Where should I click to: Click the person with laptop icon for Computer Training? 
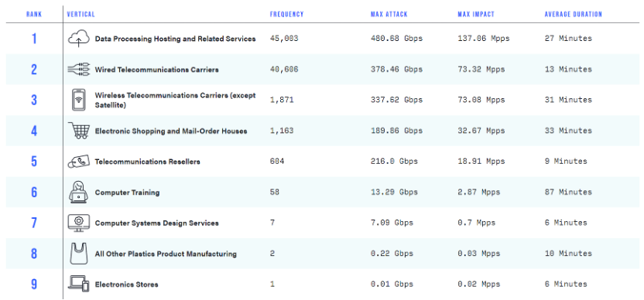(78, 192)
